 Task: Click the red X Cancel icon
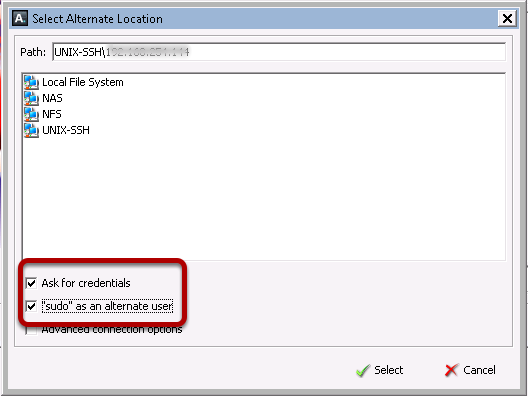452,370
